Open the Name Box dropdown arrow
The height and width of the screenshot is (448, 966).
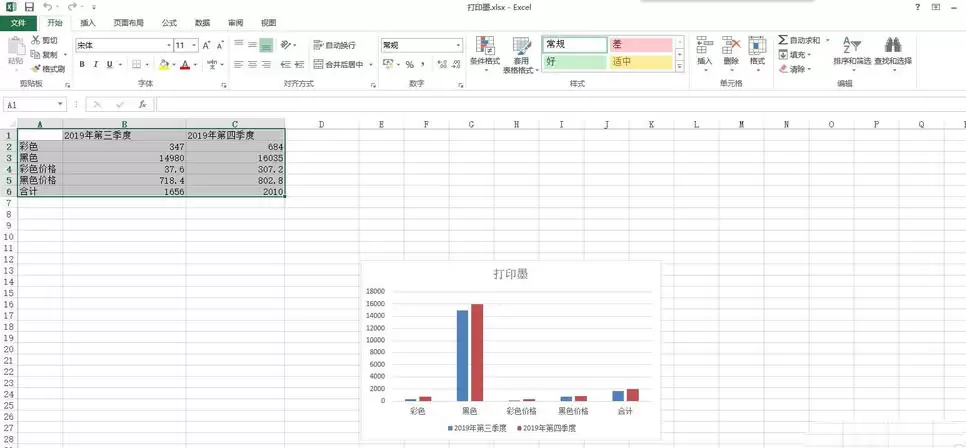[x=61, y=104]
